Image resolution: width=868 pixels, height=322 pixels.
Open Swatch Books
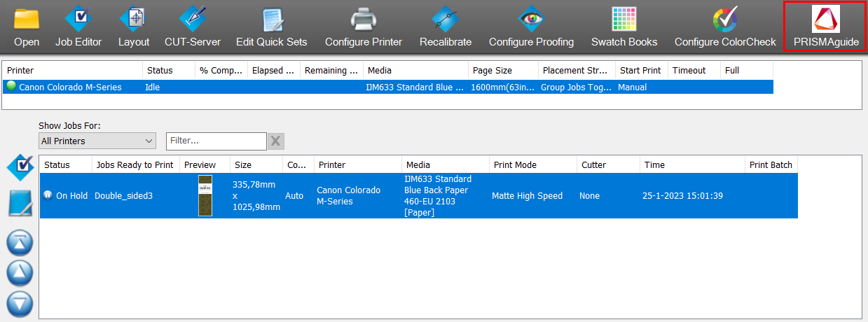click(624, 27)
